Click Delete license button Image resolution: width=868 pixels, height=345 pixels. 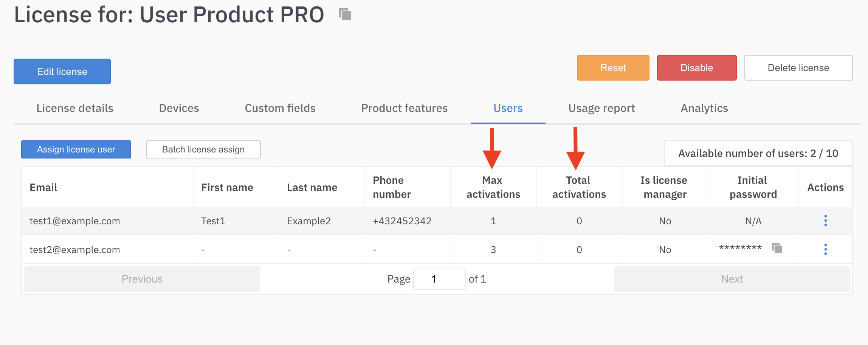pyautogui.click(x=798, y=68)
